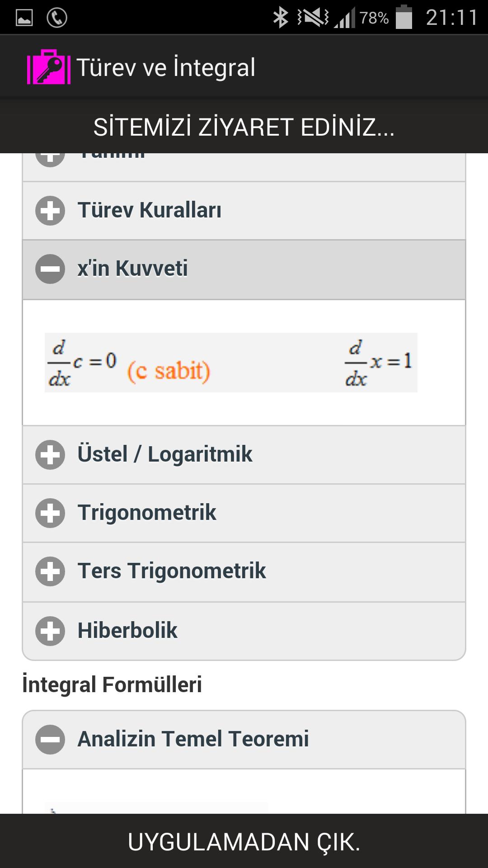The height and width of the screenshot is (868, 488).
Task: Tap the Türev ve İntegral title
Action: 166,68
